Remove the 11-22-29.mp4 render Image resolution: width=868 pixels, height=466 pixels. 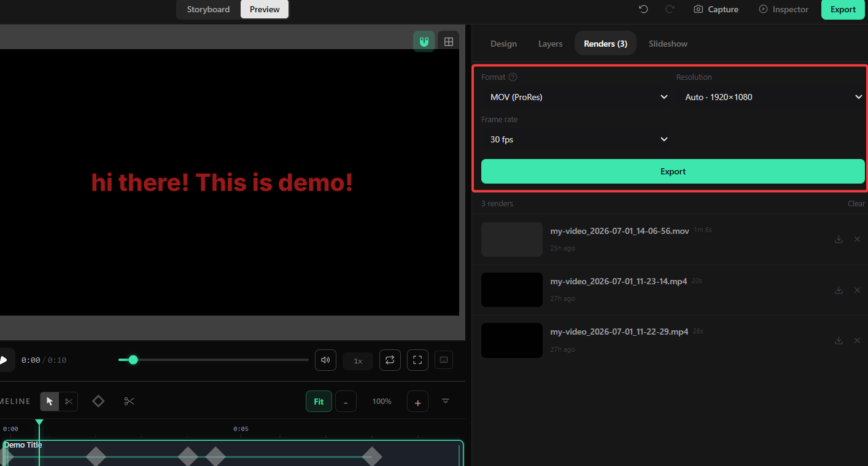[x=857, y=340]
